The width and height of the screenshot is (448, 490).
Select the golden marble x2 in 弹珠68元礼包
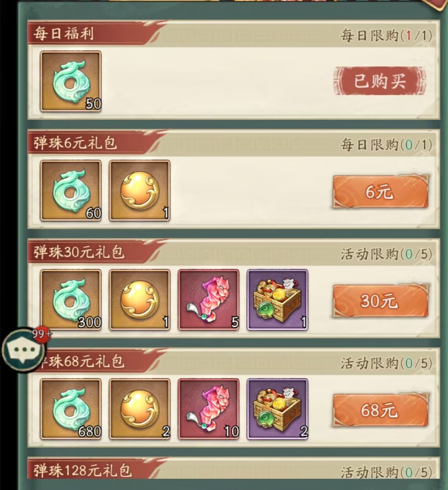click(x=139, y=409)
